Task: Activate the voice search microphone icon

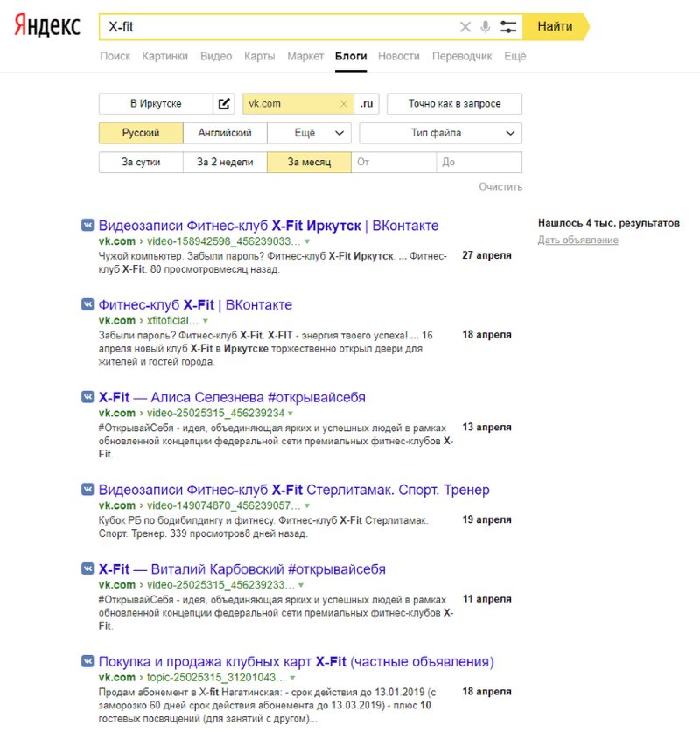Action: [x=486, y=26]
